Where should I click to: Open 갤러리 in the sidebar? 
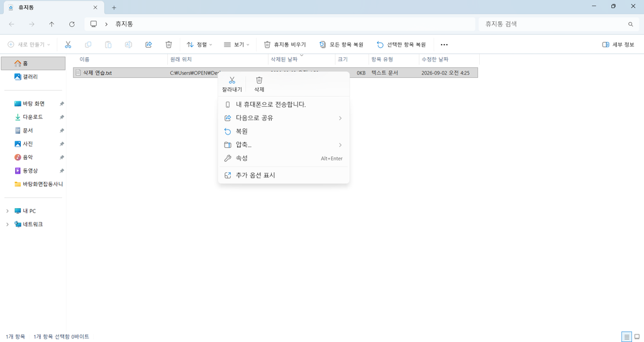pyautogui.click(x=33, y=77)
